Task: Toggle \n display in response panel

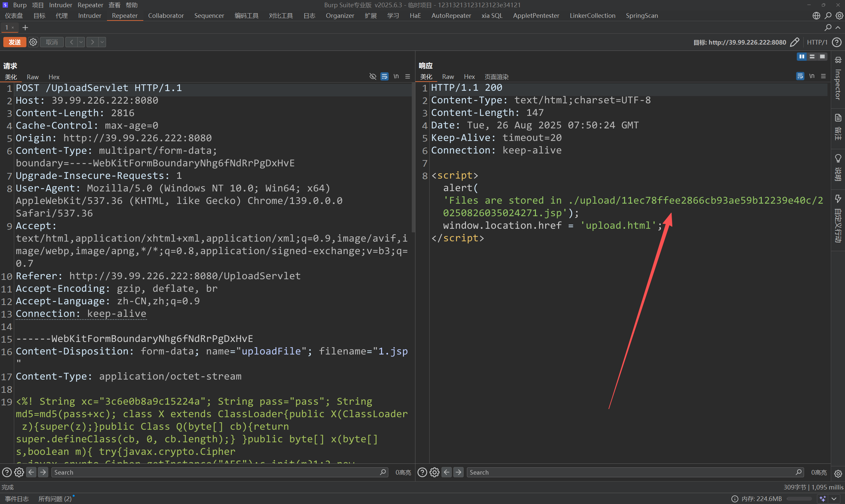Action: (x=812, y=76)
